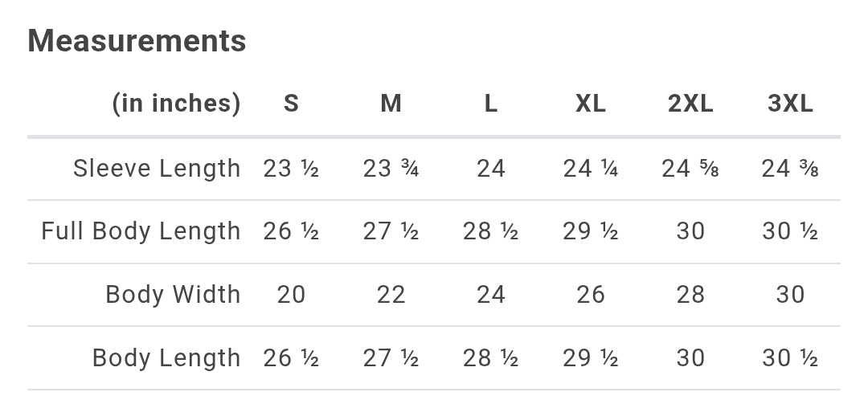Click the 24 ⅝ Sleeve Length 2XL cell
The image size is (868, 400).
(x=690, y=169)
